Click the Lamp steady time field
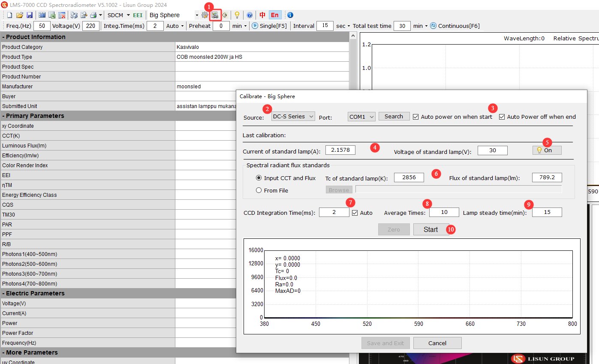This screenshot has height=364, width=599. (x=547, y=212)
